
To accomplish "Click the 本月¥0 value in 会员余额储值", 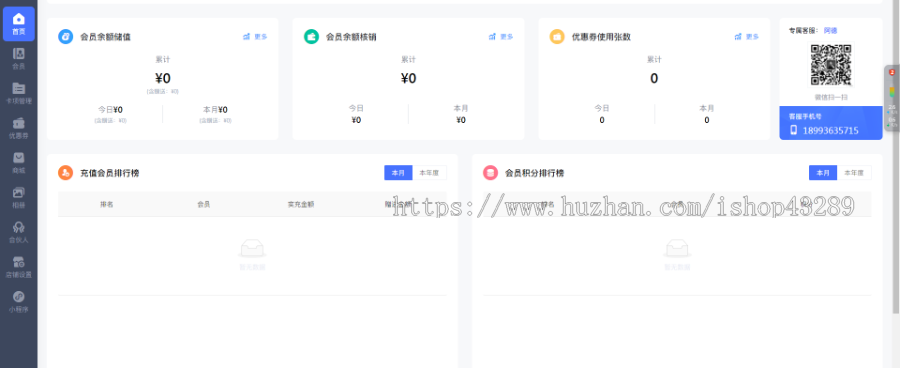I will [x=215, y=110].
